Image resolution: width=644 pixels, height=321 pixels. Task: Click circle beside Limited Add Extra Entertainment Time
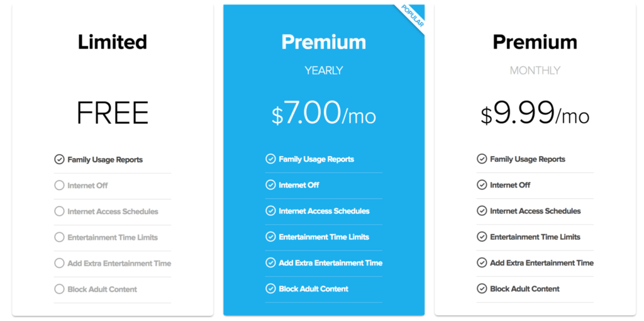[59, 263]
